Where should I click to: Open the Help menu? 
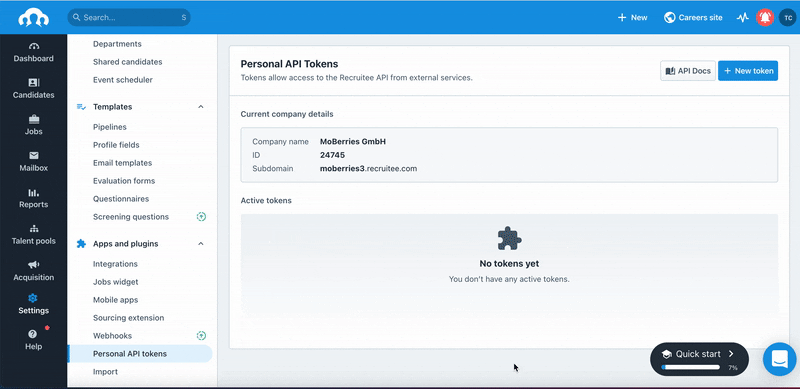point(34,340)
